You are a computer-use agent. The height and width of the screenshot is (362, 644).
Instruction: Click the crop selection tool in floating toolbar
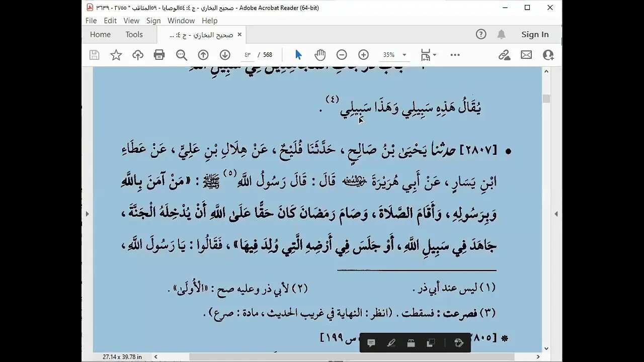pos(431,343)
